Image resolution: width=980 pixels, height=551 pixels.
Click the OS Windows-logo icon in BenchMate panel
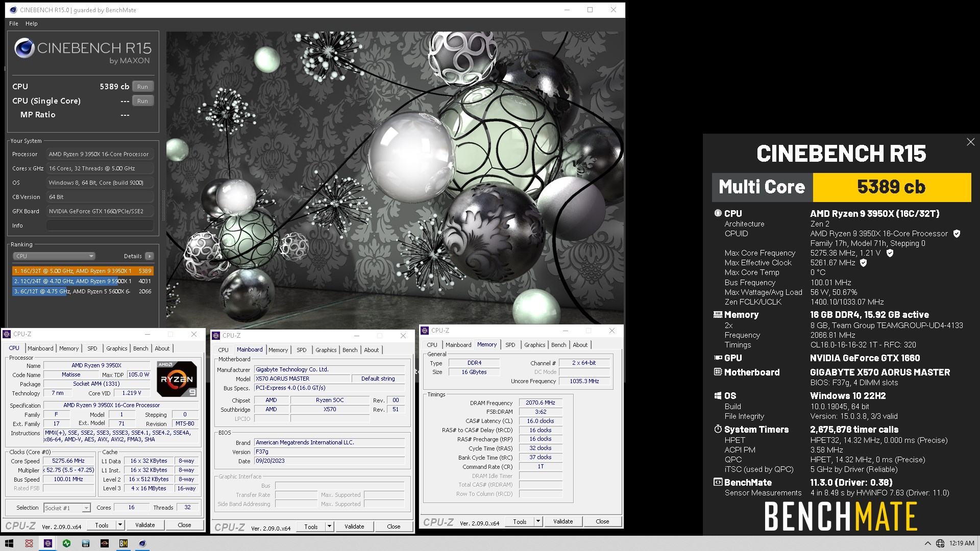click(718, 395)
